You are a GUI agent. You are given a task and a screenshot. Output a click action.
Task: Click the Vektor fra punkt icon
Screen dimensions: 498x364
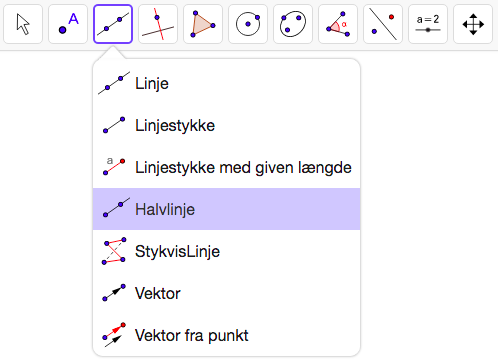(x=114, y=335)
